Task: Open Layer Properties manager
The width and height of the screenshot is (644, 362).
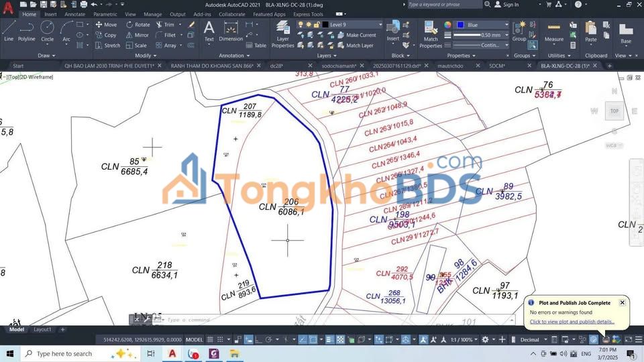Action: 282,34
